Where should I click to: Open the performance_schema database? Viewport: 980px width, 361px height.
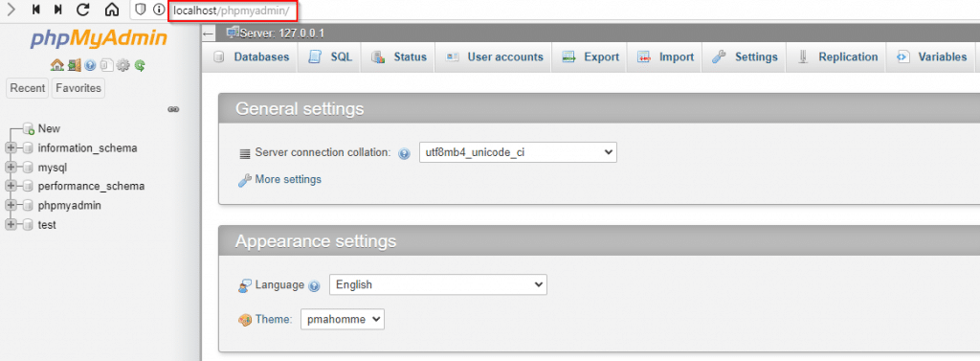(91, 187)
